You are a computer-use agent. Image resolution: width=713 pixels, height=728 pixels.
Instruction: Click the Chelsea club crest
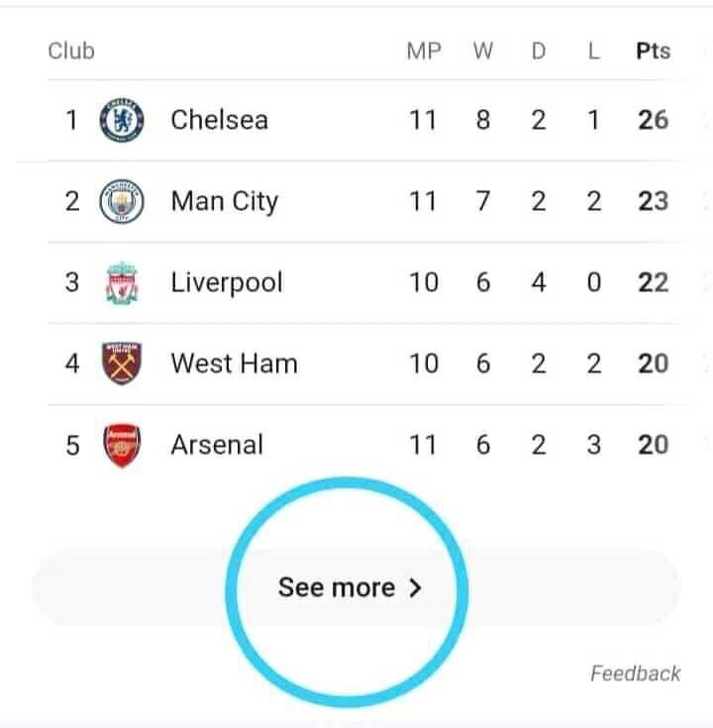click(x=122, y=120)
